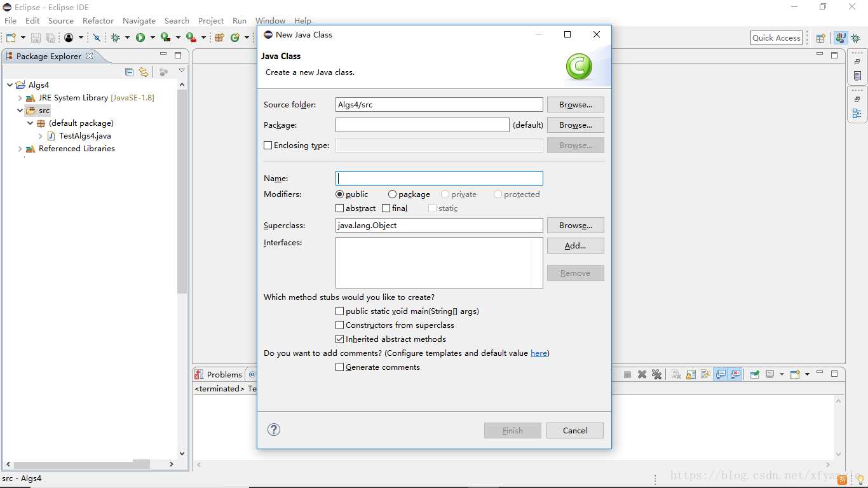Select the package modifier radio button

tap(392, 194)
